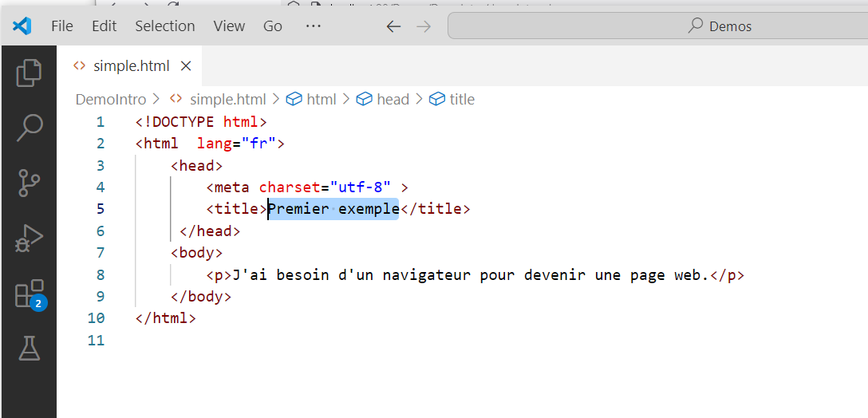The height and width of the screenshot is (418, 868).
Task: Click the html breadcrumb element
Action: [x=321, y=100]
